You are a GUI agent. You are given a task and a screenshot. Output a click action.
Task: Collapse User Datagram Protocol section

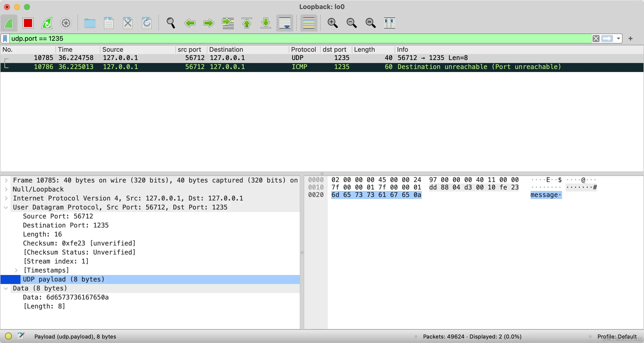tap(6, 207)
